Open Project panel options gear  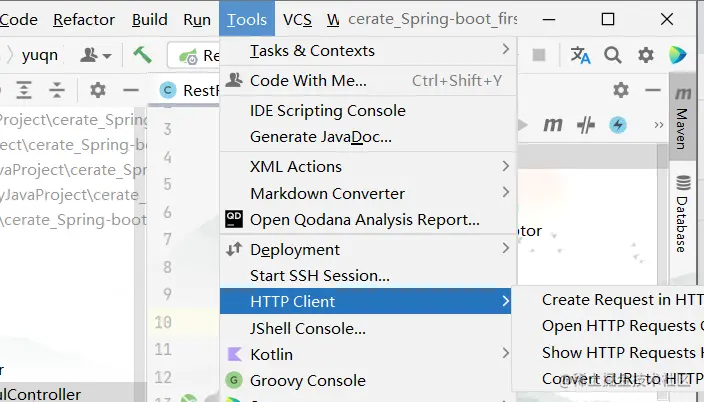pyautogui.click(x=97, y=91)
